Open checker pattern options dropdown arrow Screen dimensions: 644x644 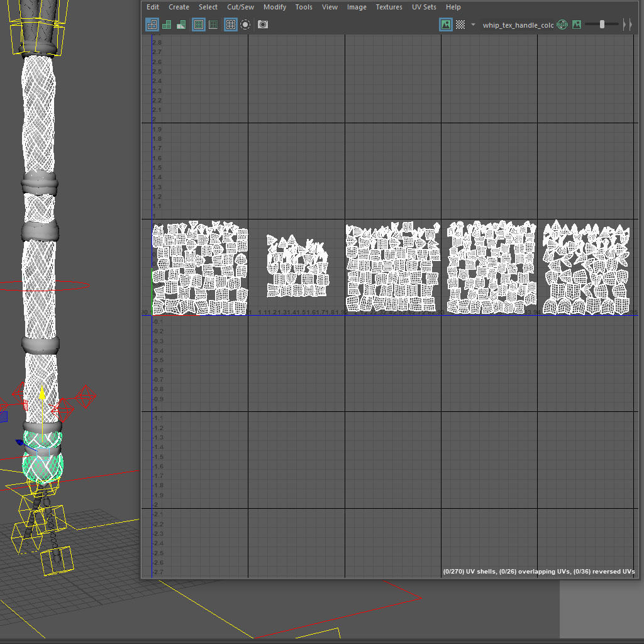pos(473,25)
